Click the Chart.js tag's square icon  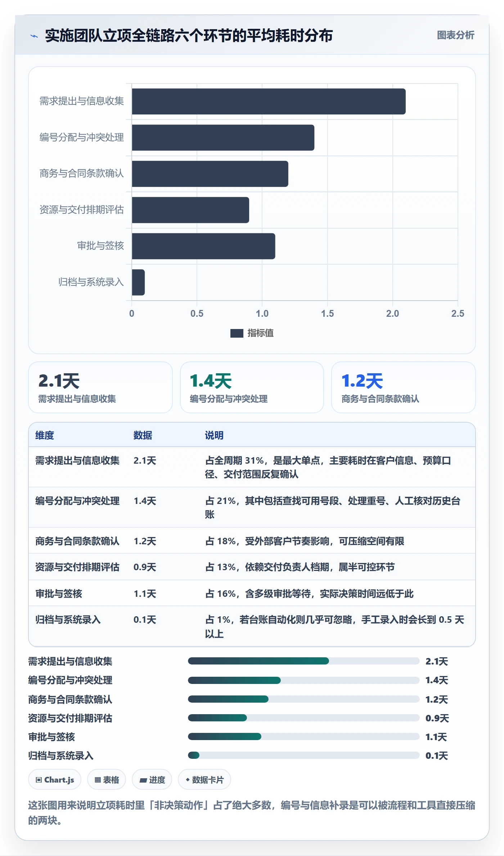pyautogui.click(x=39, y=780)
